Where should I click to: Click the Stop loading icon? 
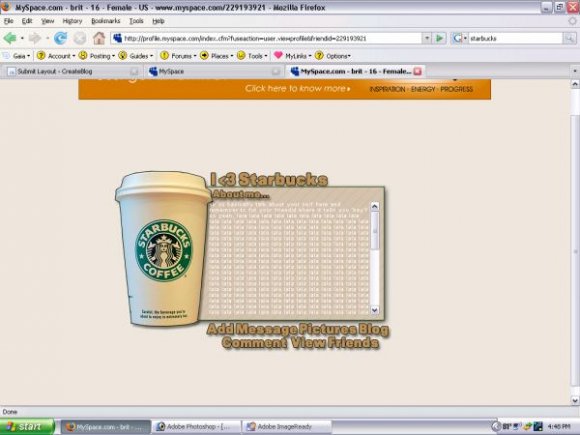(x=80, y=38)
